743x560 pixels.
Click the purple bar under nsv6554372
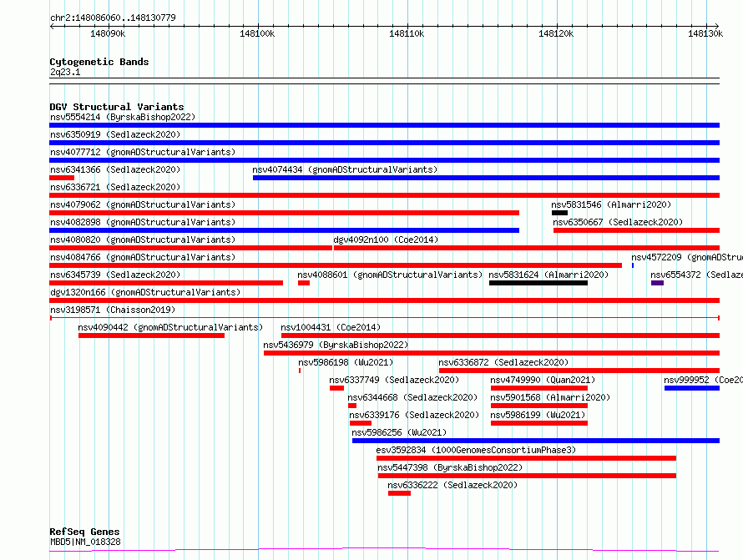pyautogui.click(x=657, y=283)
